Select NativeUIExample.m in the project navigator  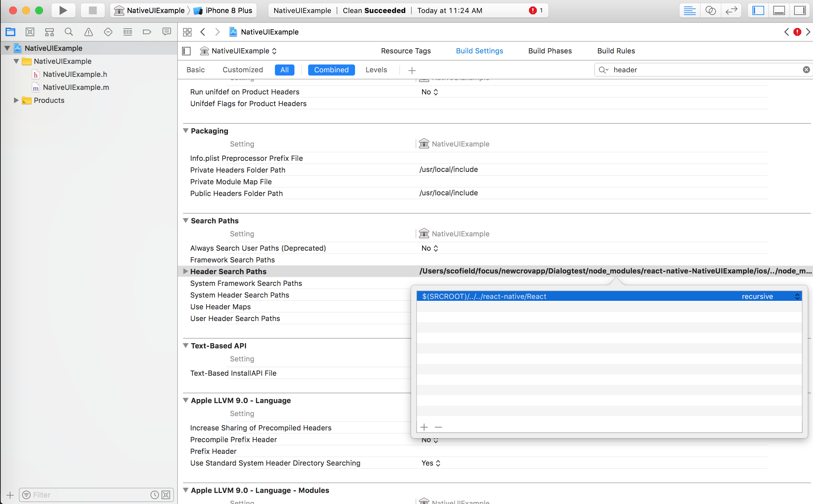(76, 87)
